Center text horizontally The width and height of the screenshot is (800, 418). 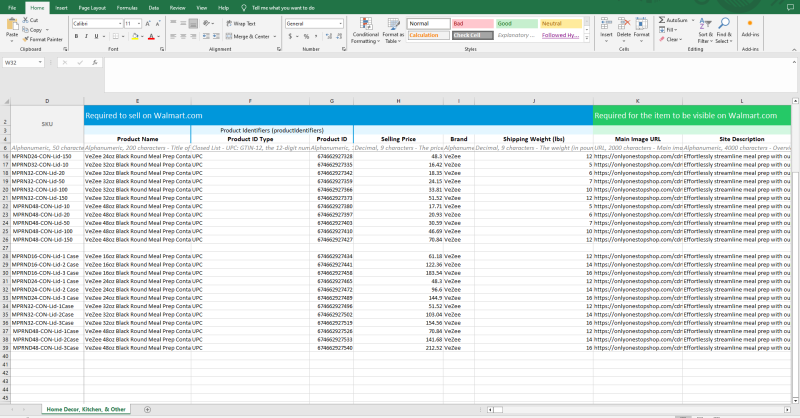click(183, 36)
